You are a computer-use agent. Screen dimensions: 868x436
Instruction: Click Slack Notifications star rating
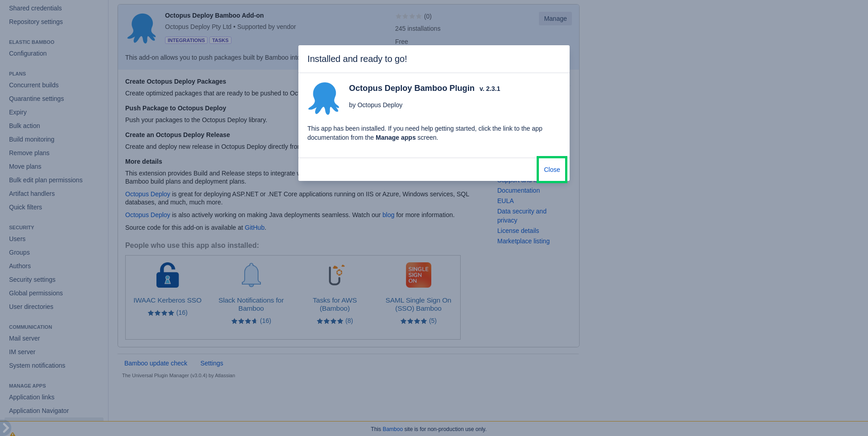tap(245, 321)
